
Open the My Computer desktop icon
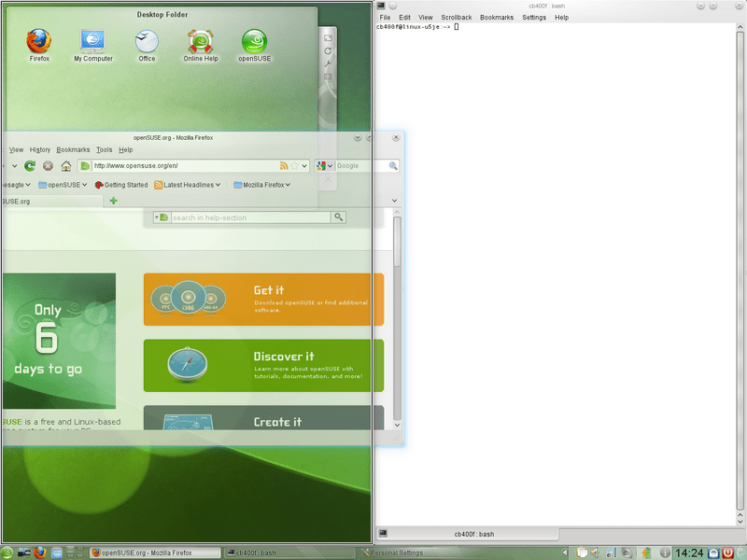[x=92, y=42]
